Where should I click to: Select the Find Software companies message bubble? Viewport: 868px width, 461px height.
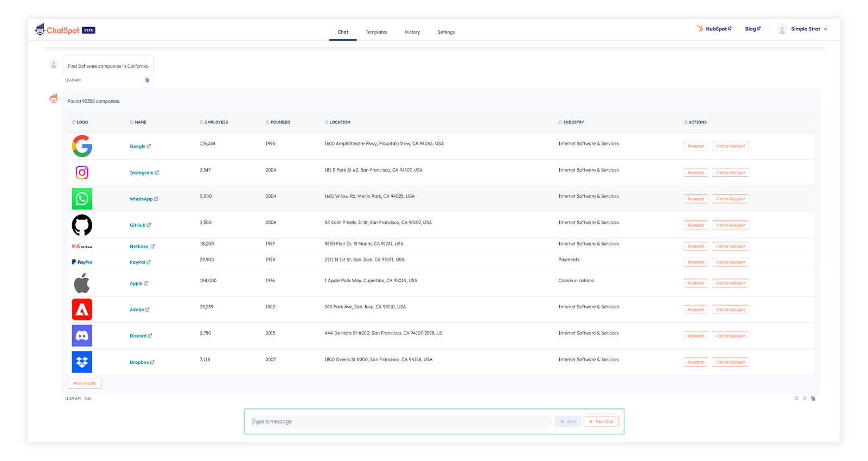[x=108, y=66]
